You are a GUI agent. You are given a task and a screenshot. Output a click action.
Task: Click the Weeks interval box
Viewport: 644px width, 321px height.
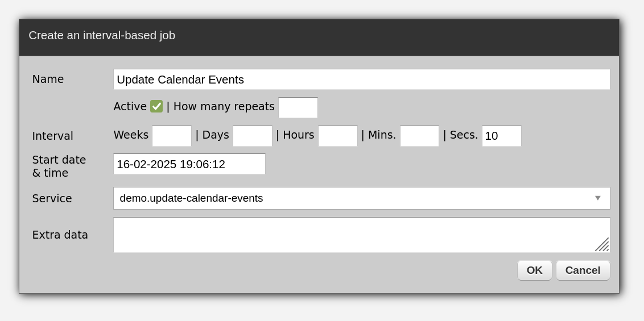172,136
